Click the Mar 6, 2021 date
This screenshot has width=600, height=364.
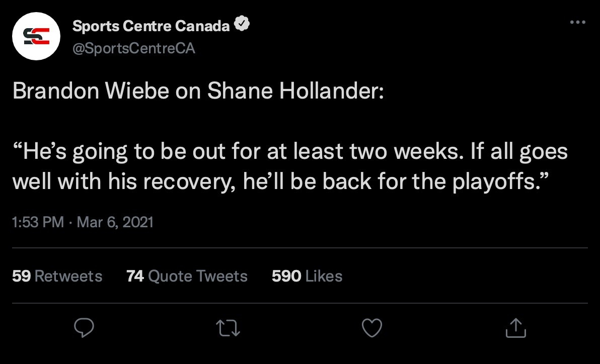(115, 222)
